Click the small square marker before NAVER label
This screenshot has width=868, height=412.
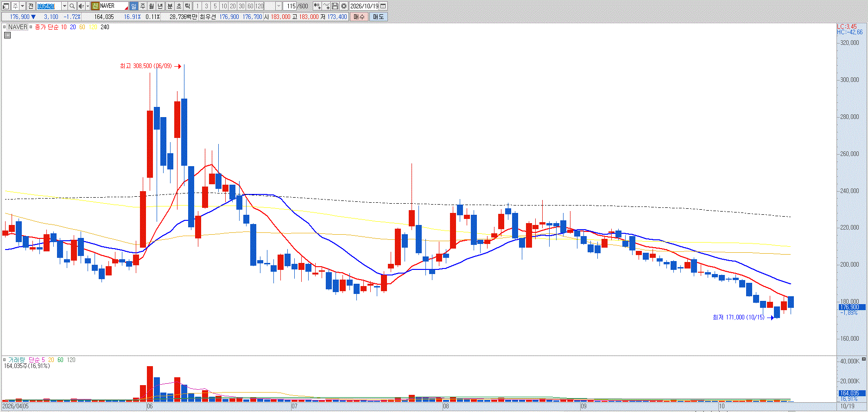5,27
